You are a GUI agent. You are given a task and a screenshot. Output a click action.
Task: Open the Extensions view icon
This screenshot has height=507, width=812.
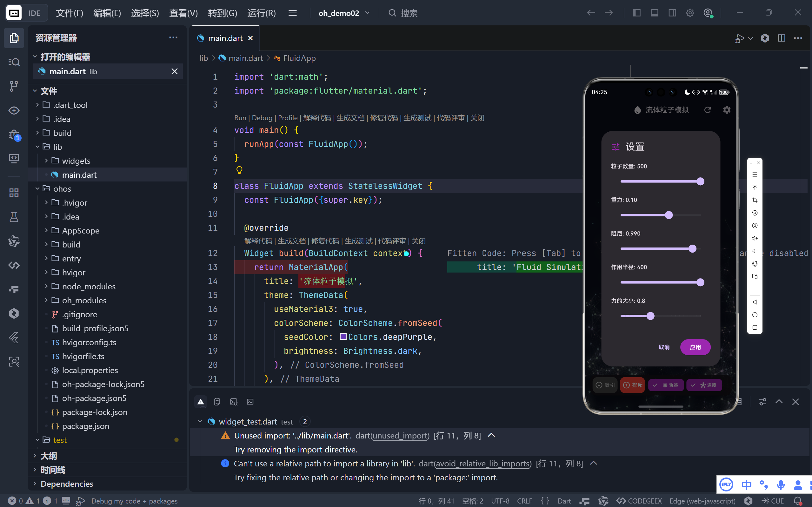click(14, 193)
